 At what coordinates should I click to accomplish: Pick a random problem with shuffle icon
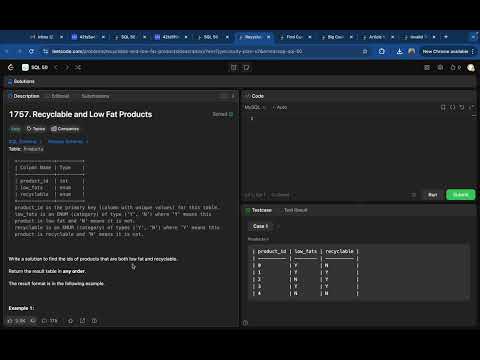click(x=78, y=68)
